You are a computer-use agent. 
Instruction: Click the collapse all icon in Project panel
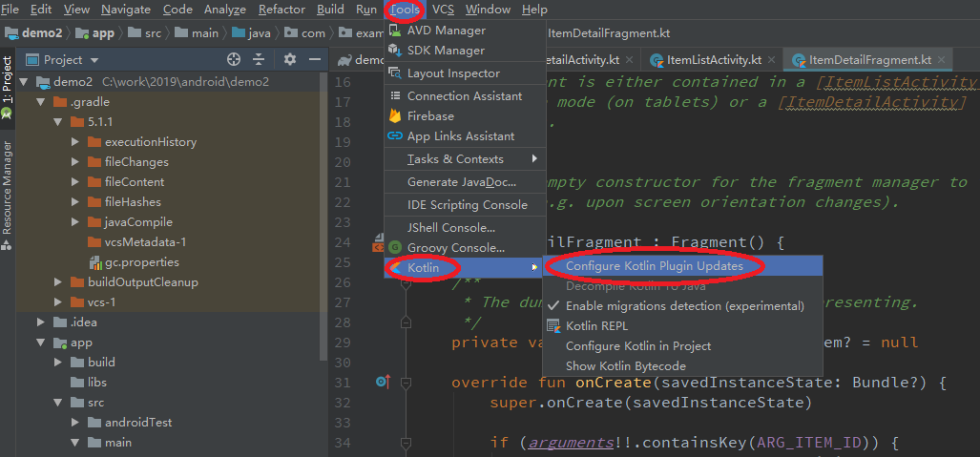[259, 59]
